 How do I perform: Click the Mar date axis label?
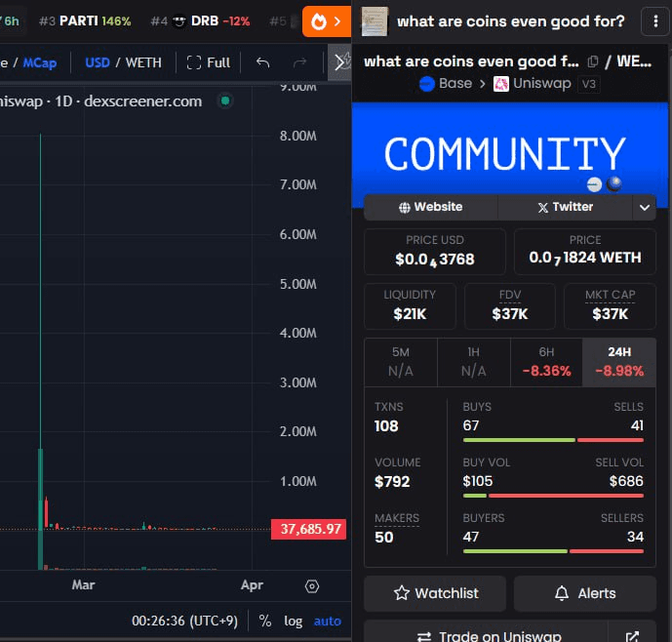[83, 585]
